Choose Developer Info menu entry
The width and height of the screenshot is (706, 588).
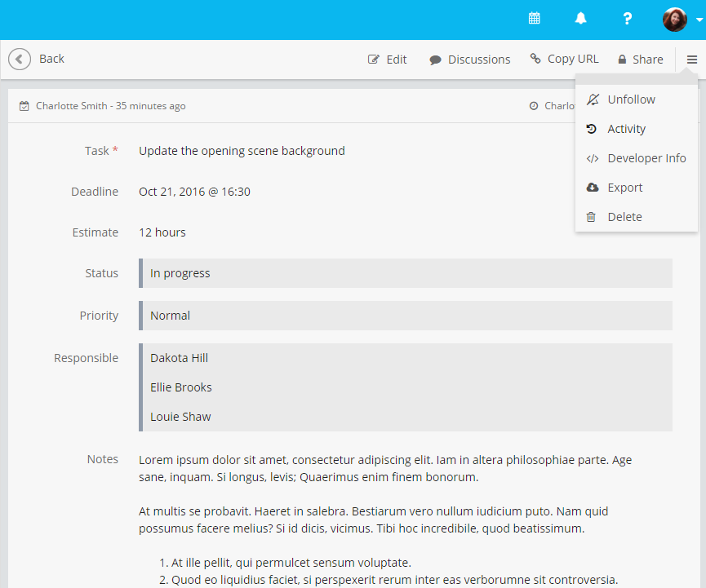[646, 158]
